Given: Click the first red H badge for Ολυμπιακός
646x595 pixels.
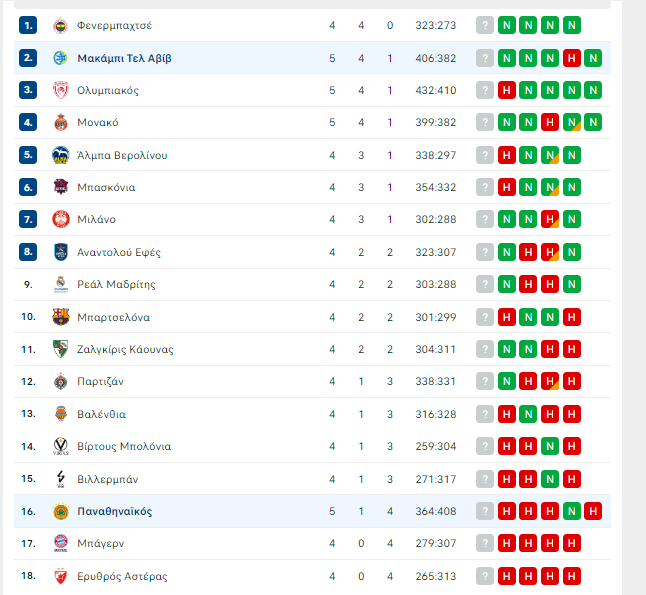Looking at the screenshot, I should (507, 90).
